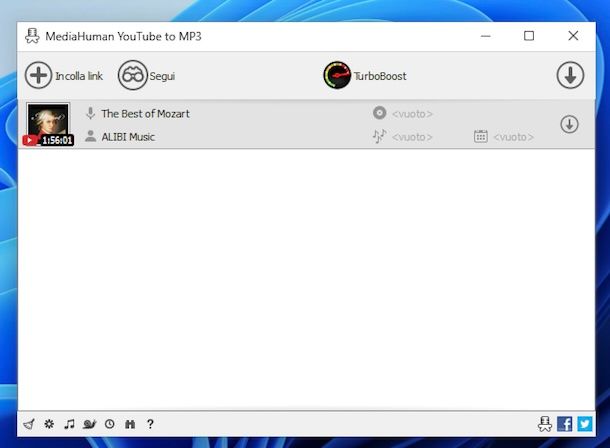Open settings gear in bottom bar
This screenshot has height=448, width=610.
coord(49,424)
